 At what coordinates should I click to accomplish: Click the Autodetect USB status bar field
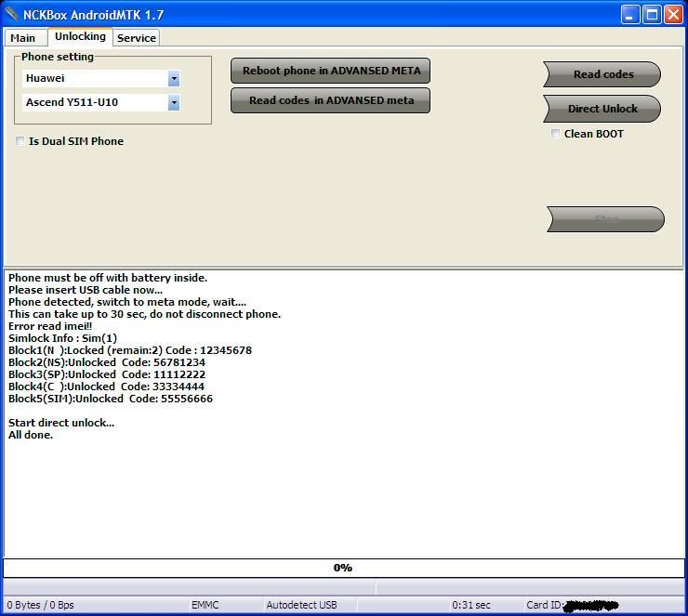(x=301, y=605)
